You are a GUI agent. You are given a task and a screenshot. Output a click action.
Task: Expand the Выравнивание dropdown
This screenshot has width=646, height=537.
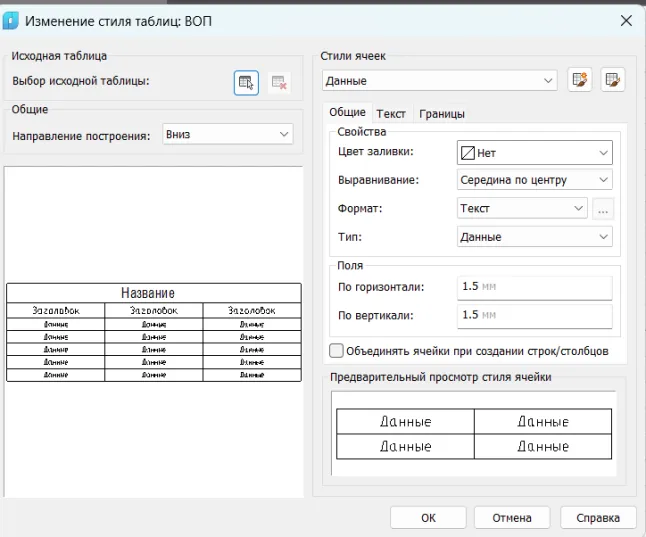tap(534, 180)
